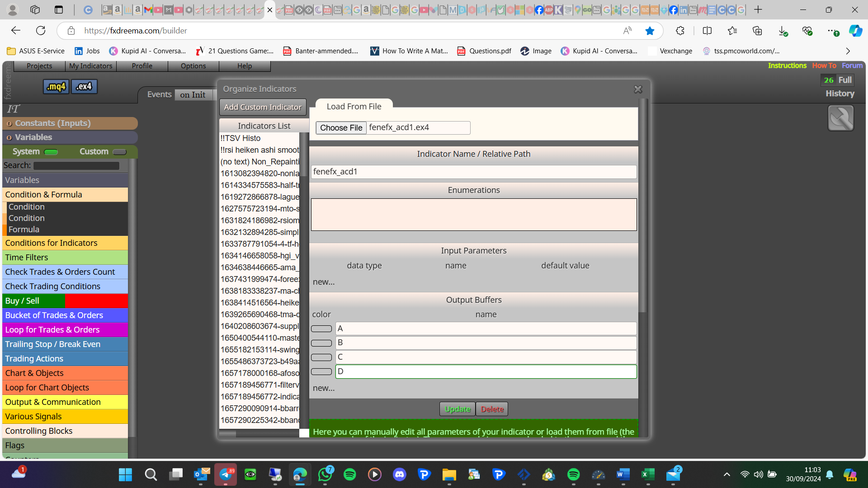Toggle the System blocks switch
The image size is (868, 488).
tap(51, 152)
